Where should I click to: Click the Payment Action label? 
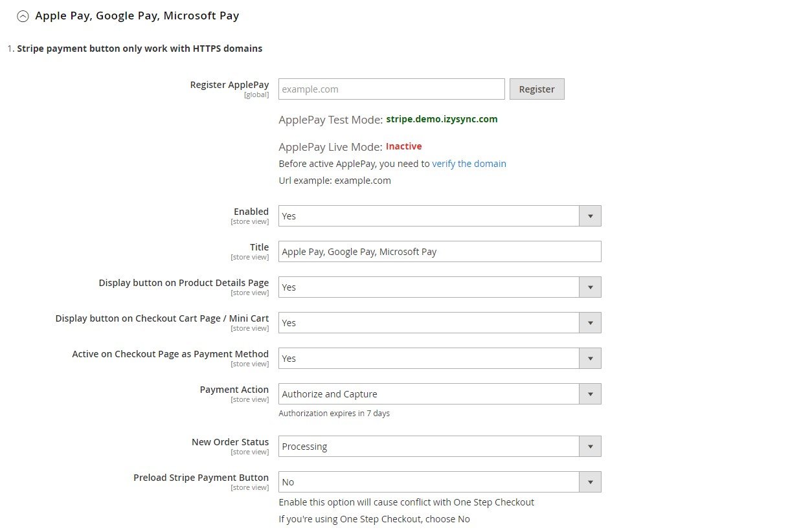234,390
